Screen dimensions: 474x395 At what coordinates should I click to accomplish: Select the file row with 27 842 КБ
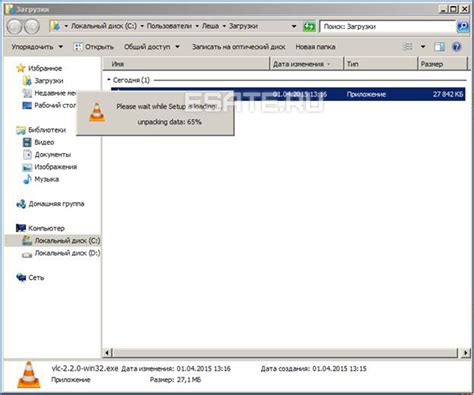(x=288, y=94)
